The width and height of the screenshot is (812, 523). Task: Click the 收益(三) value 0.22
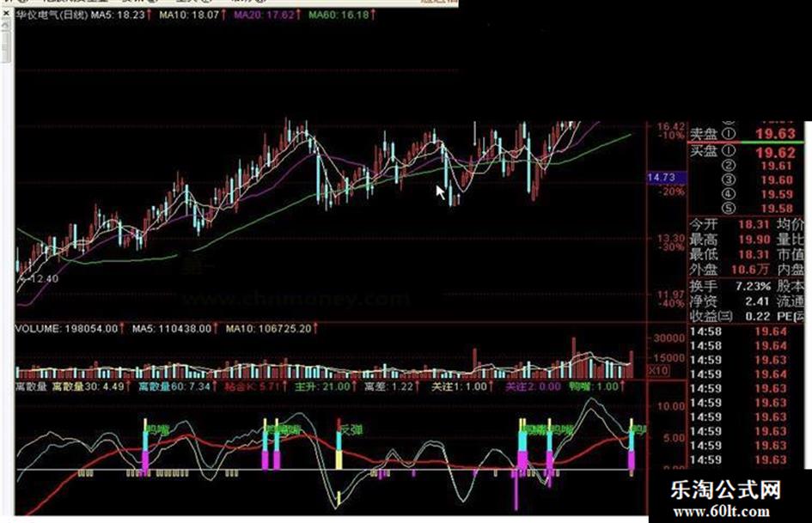pyautogui.click(x=758, y=316)
